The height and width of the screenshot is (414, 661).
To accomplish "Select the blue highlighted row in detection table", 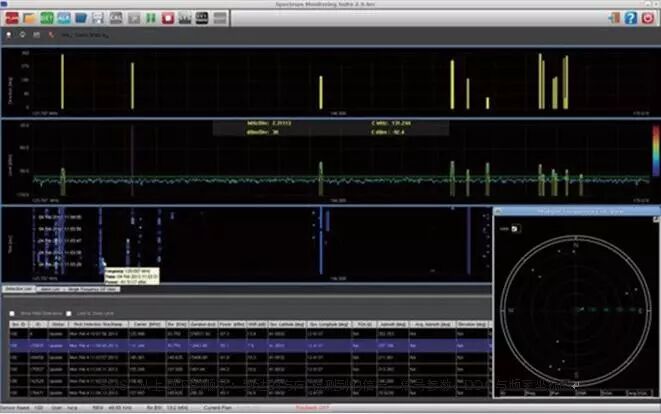I will coord(250,345).
